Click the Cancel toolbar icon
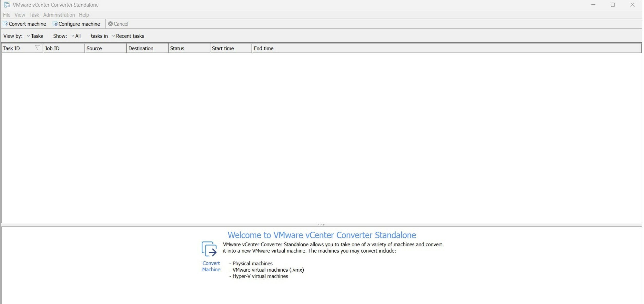This screenshot has height=304, width=644. click(x=110, y=24)
